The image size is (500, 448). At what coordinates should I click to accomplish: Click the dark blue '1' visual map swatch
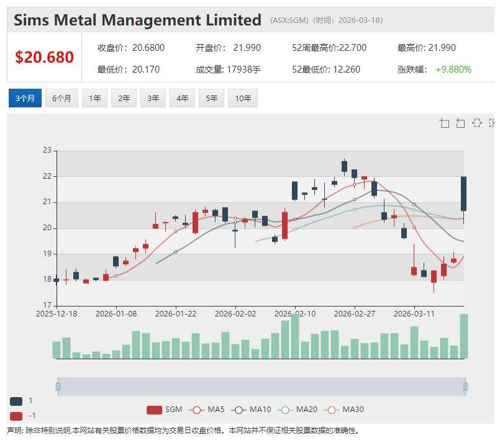[16, 401]
